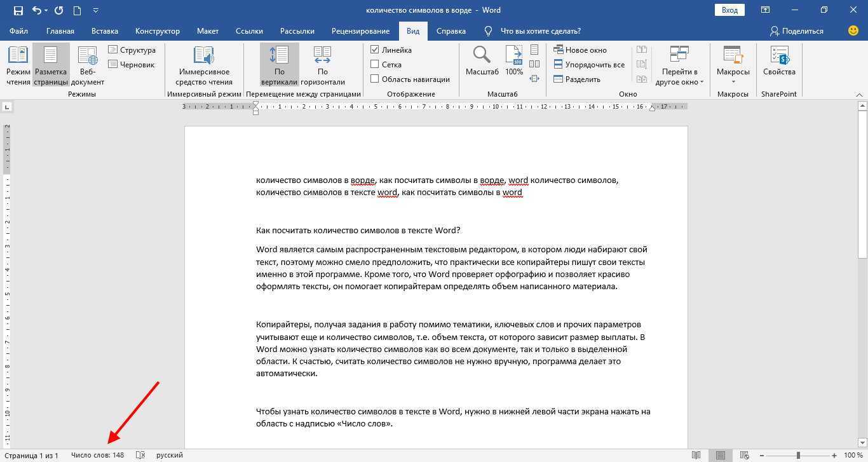Split the window (Разделить)
868x462 pixels.
coord(577,79)
